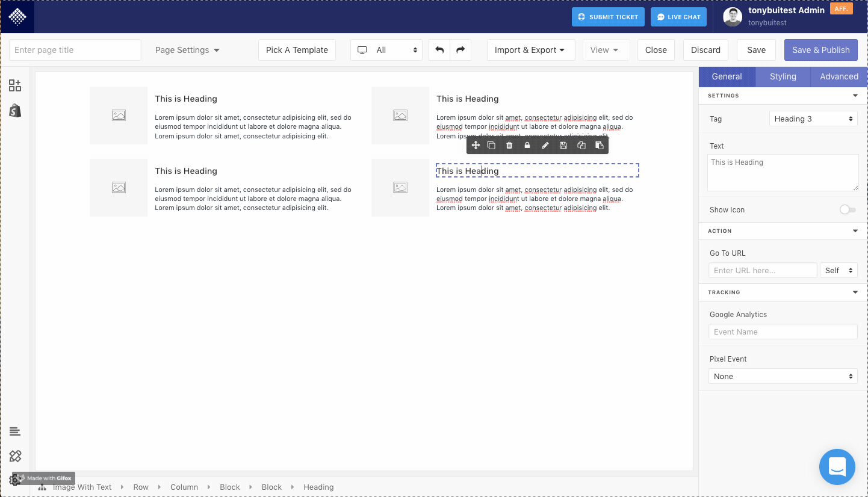Viewport: 868px width, 497px height.
Task: Save element with floppy disk icon
Action: coord(563,146)
